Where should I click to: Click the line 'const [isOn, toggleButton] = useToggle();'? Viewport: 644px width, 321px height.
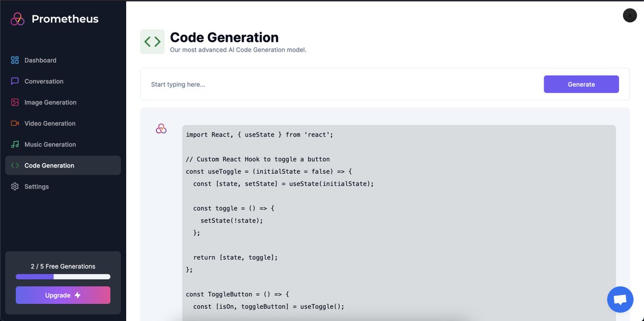point(269,307)
